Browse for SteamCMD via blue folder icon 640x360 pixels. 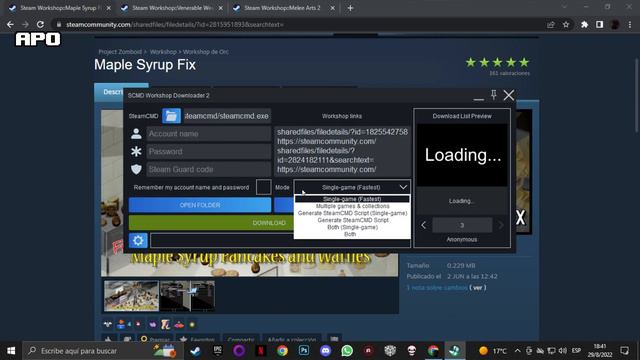click(171, 116)
